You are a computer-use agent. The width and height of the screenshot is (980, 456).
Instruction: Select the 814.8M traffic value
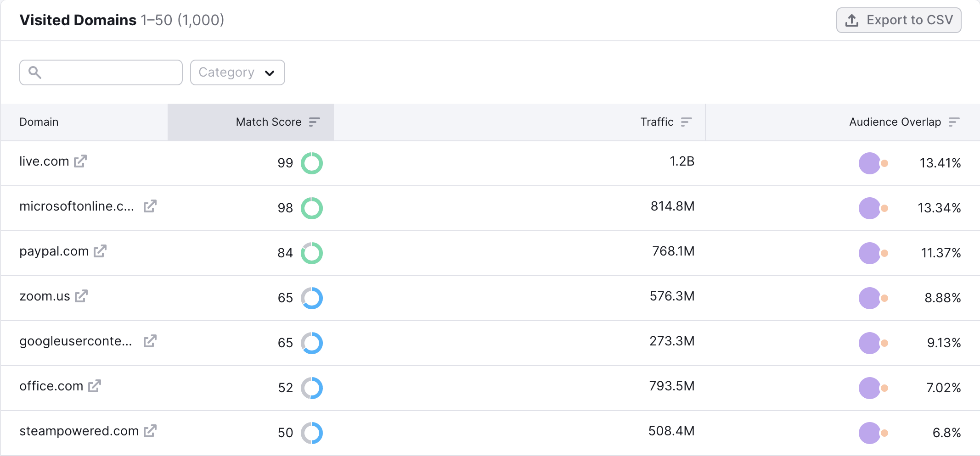coord(672,206)
